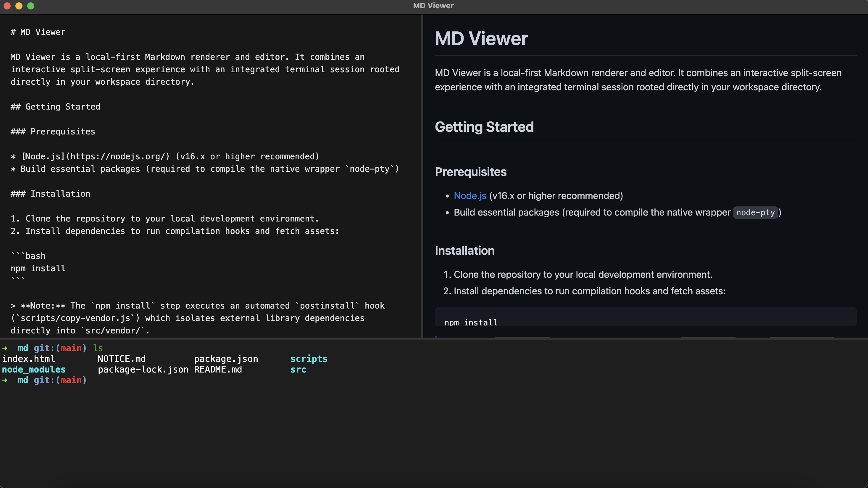Click the vertical divider between editor and preview
Image resolution: width=868 pixels, height=488 pixels.
[422, 176]
